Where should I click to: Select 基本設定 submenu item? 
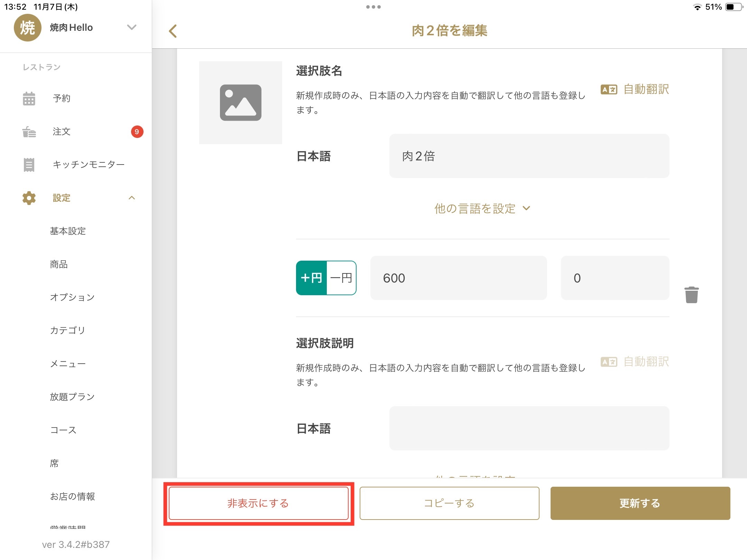(x=68, y=231)
